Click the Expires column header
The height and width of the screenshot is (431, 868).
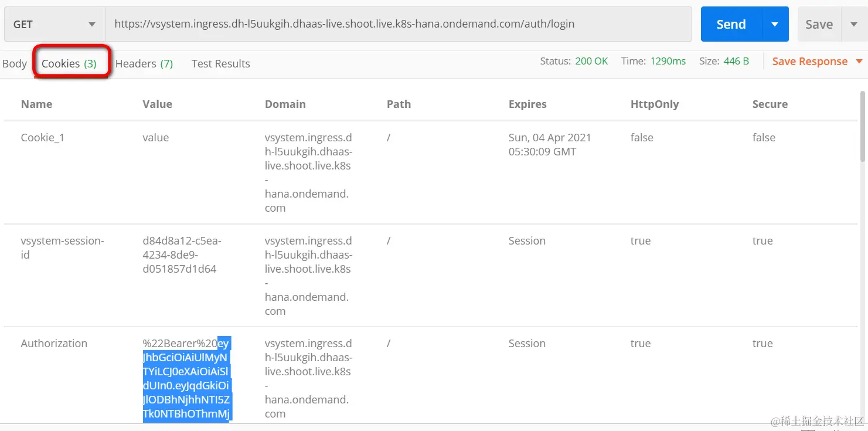click(x=527, y=104)
